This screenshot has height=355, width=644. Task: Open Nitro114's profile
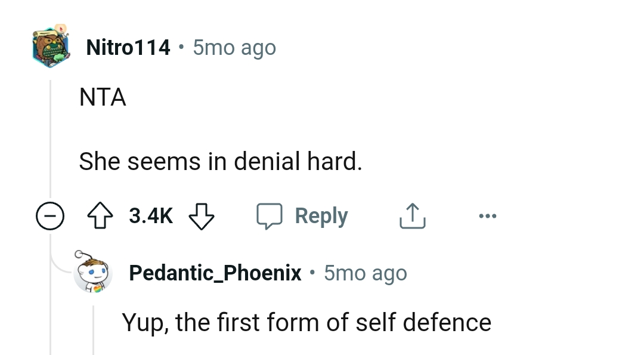(x=128, y=47)
